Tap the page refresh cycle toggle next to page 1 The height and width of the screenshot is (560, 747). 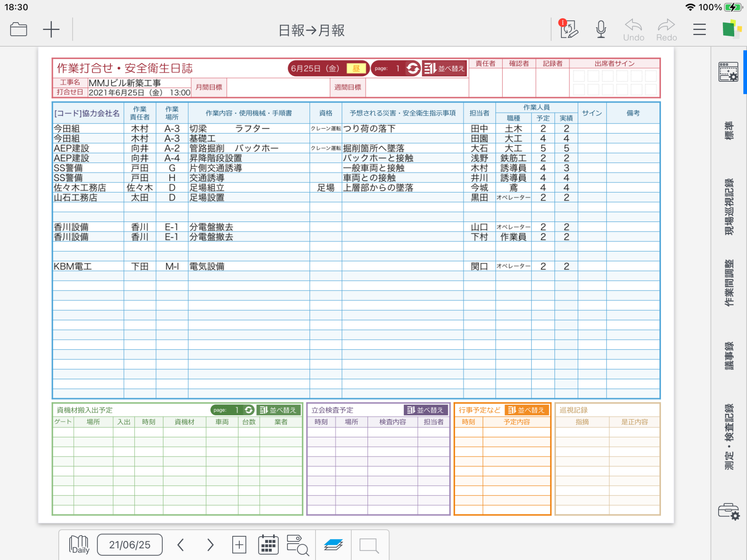(x=412, y=68)
